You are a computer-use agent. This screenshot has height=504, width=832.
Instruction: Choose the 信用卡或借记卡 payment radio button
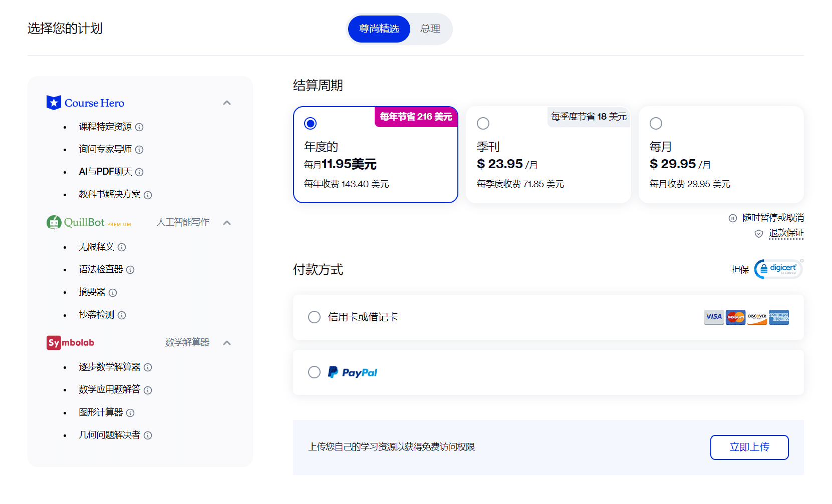coord(314,317)
